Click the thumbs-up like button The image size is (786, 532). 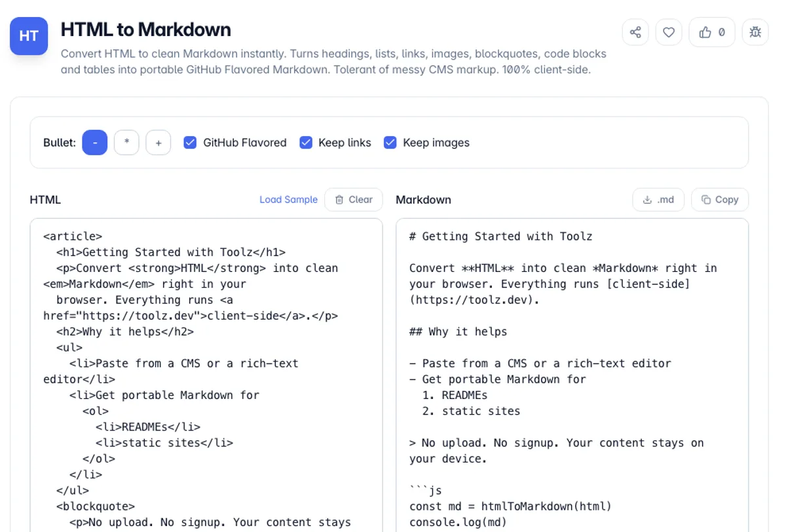[x=712, y=32]
